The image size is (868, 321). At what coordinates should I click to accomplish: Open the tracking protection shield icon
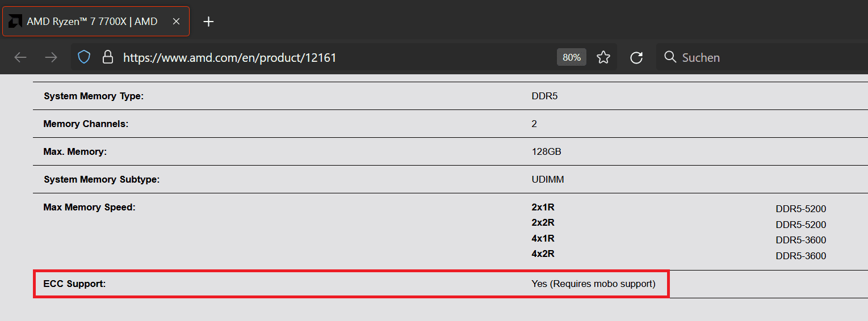point(84,57)
